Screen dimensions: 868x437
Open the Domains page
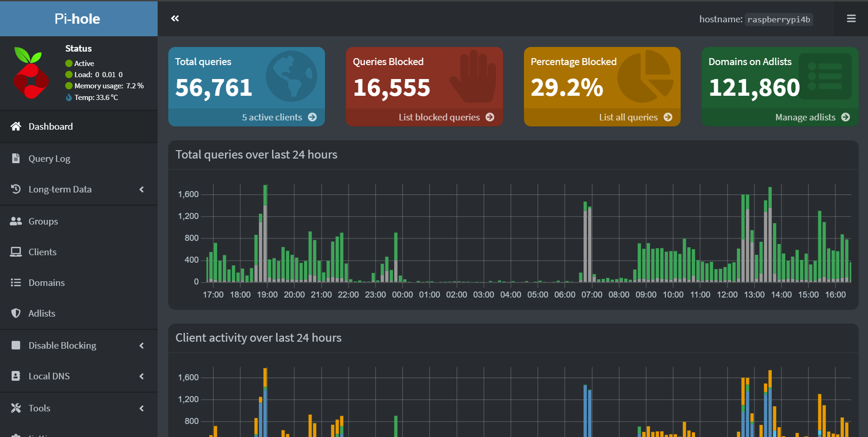[79, 283]
